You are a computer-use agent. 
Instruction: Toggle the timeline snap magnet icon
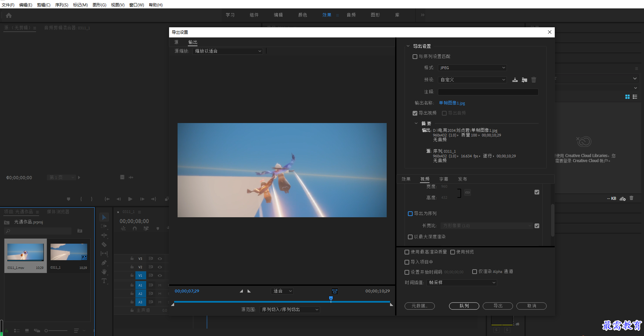tap(135, 228)
